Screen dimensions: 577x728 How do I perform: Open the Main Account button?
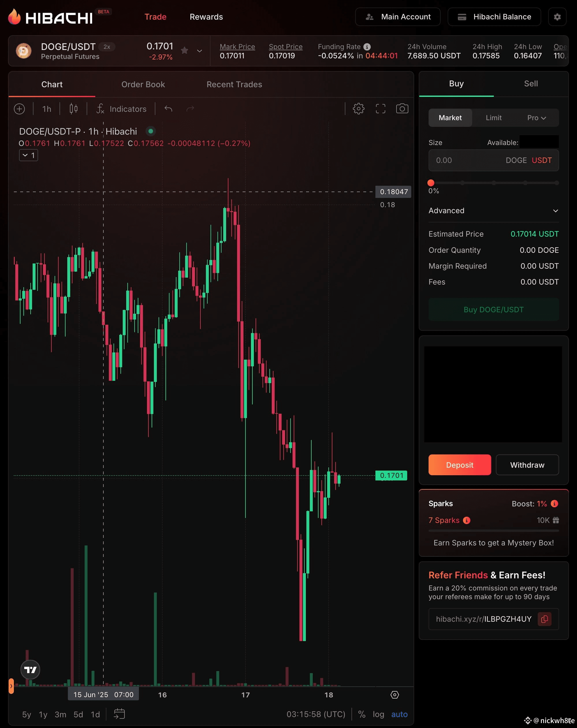(x=398, y=16)
